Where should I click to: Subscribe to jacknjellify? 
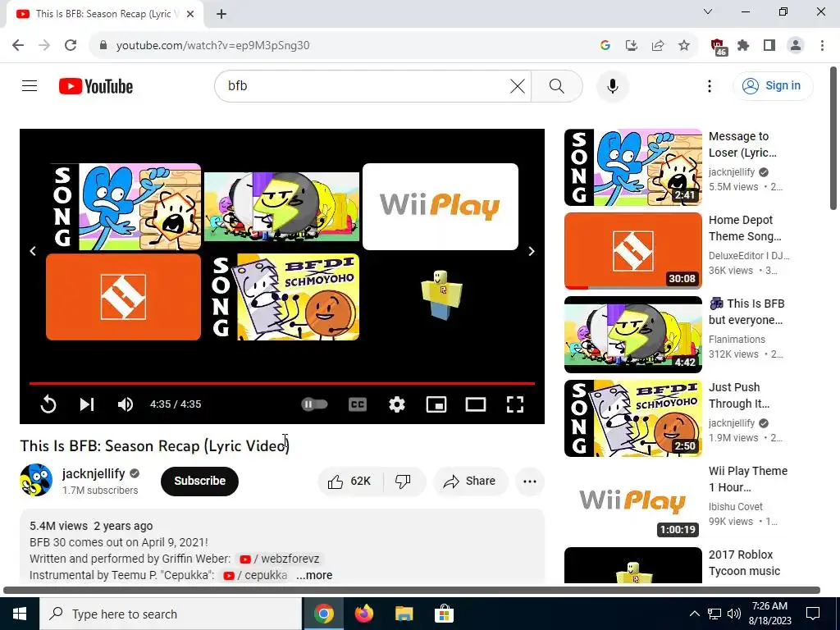[199, 481]
